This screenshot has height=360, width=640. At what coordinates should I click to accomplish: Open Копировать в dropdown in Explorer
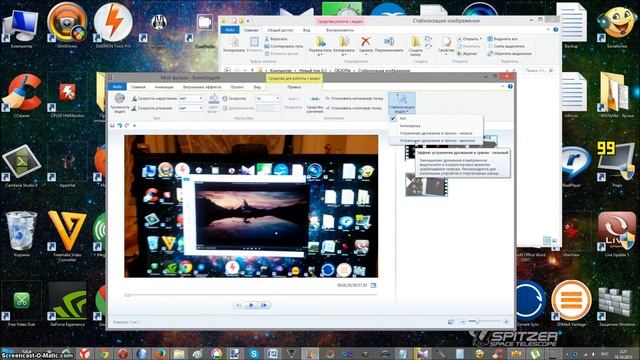[344, 46]
